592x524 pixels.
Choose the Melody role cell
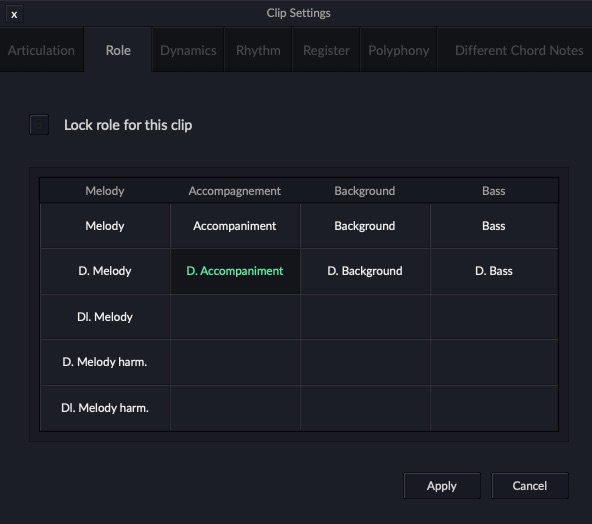tap(105, 226)
